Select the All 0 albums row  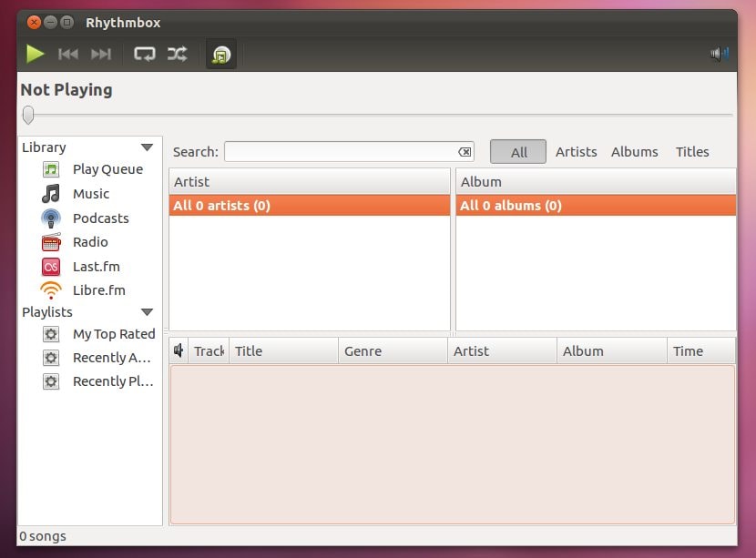[x=596, y=206]
